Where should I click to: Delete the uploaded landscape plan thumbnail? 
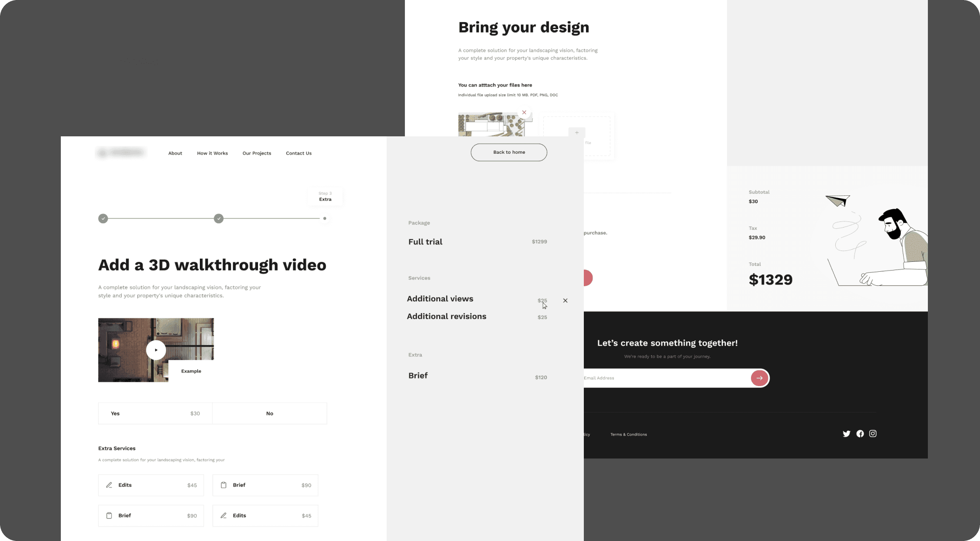pyautogui.click(x=524, y=112)
